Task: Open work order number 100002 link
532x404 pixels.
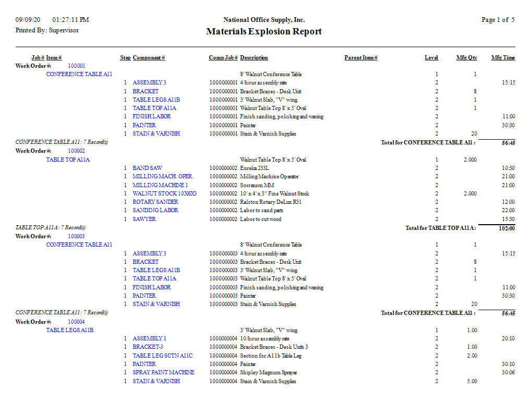Action: (x=76, y=151)
